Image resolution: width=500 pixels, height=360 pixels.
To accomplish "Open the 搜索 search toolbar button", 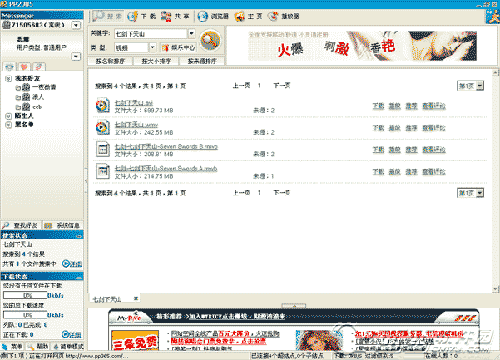I will 107,16.
